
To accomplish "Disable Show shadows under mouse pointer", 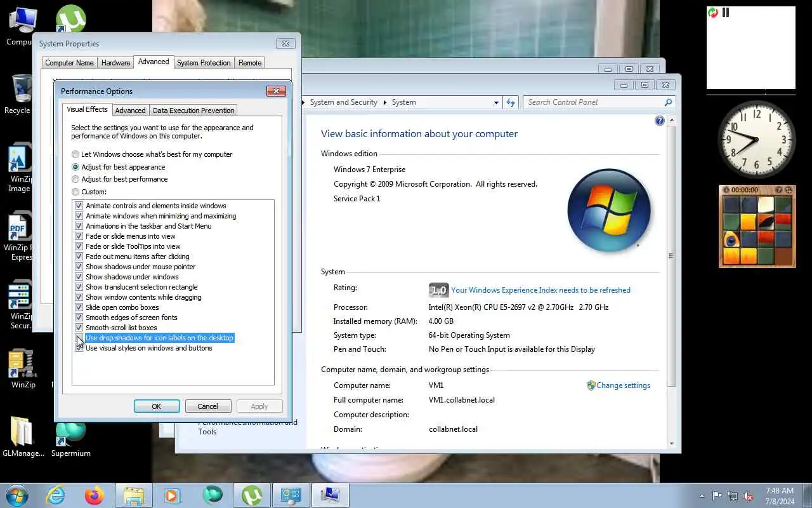I will click(79, 267).
